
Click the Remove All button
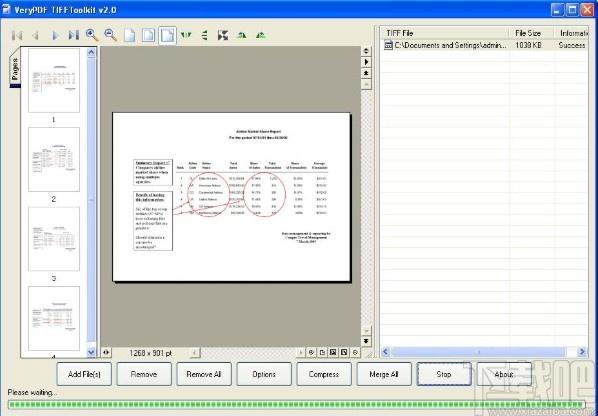(x=204, y=374)
